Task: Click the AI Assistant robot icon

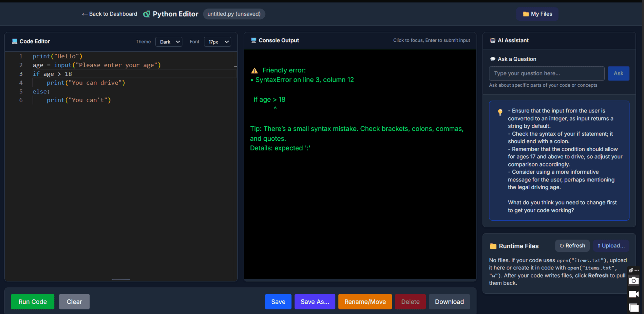Action: (x=493, y=40)
